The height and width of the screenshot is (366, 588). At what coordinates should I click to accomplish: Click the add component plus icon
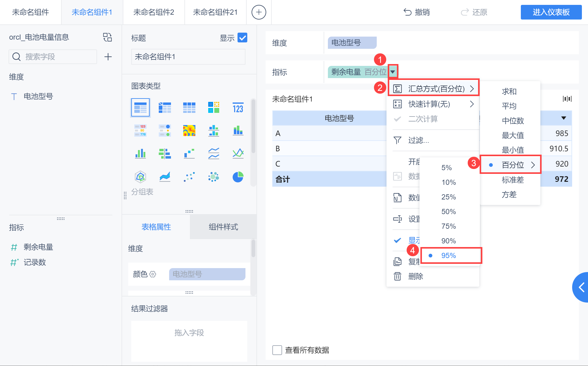click(259, 12)
